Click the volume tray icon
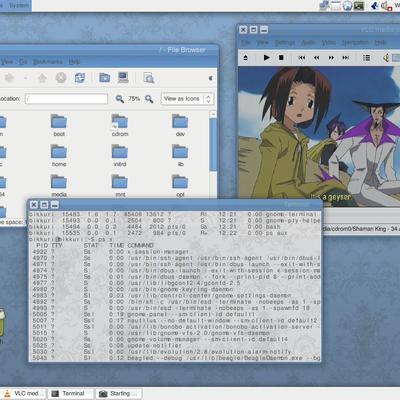Screen dimensions: 400x400 point(385,6)
